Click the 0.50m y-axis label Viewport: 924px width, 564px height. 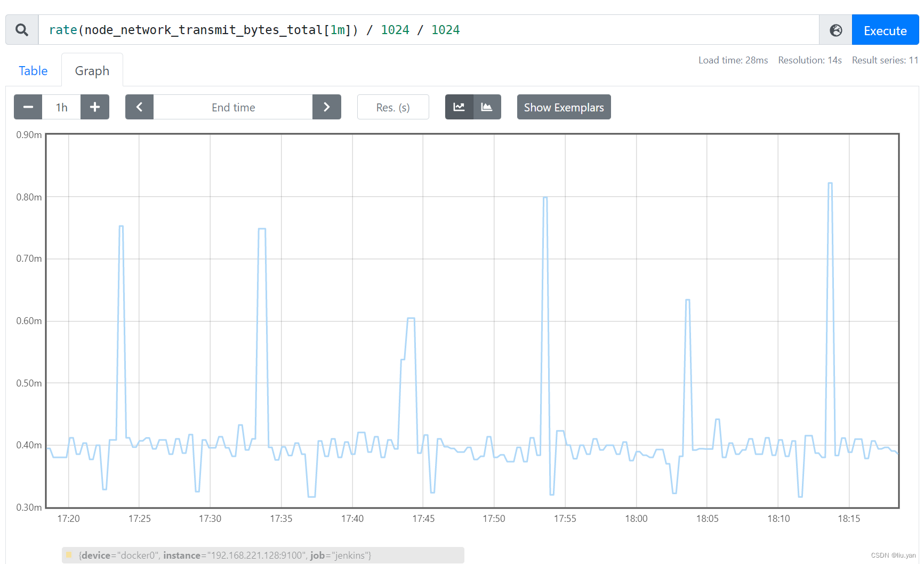click(x=29, y=383)
